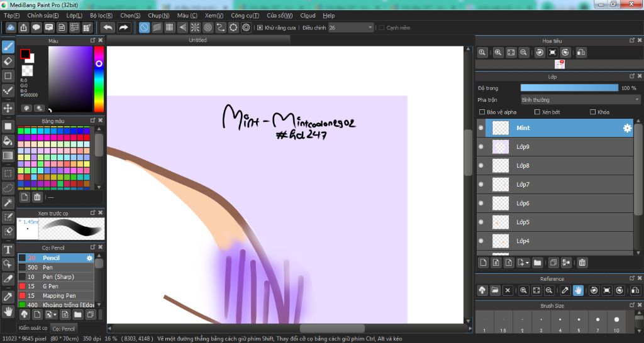Zoom in on the Navigator (Hoa tiêu) panel
644x343 pixels.
pos(498,53)
